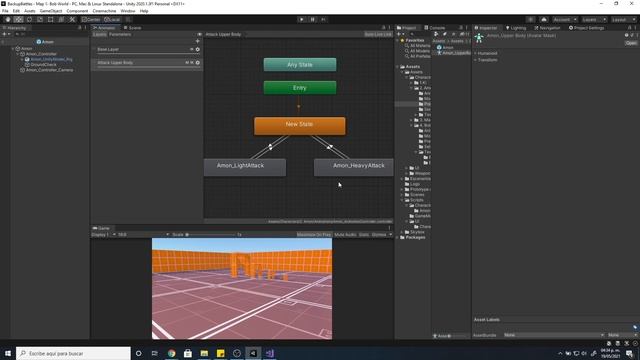Click the Open button in Inspector
The width and height of the screenshot is (640, 360).
(631, 43)
